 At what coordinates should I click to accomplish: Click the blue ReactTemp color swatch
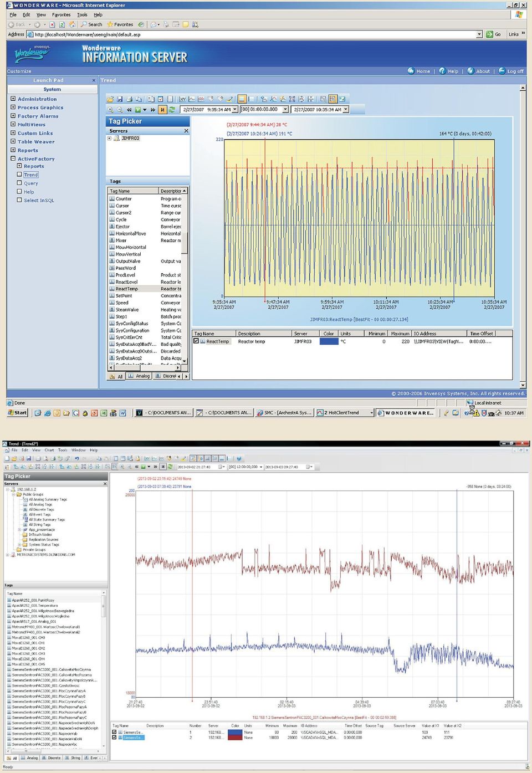click(x=329, y=341)
